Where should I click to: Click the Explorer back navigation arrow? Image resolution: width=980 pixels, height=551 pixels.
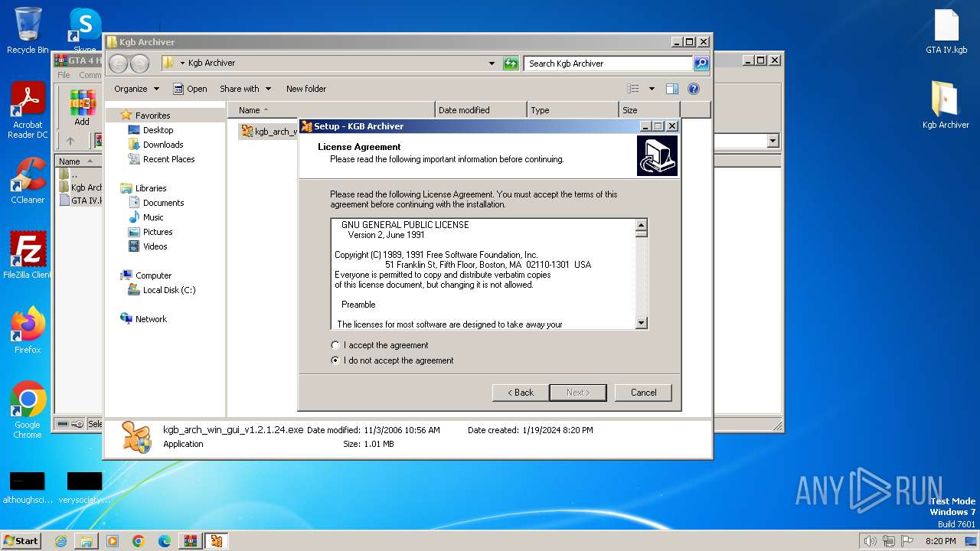(119, 64)
